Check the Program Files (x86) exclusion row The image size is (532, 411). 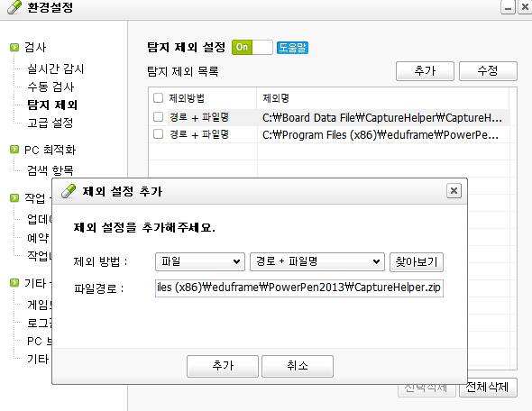pos(158,134)
